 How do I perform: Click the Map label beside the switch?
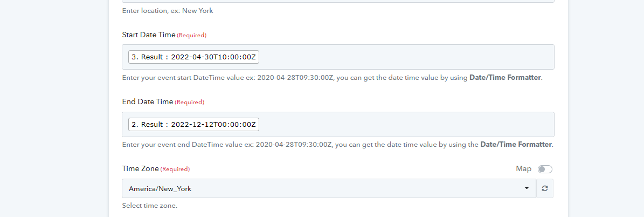click(524, 169)
